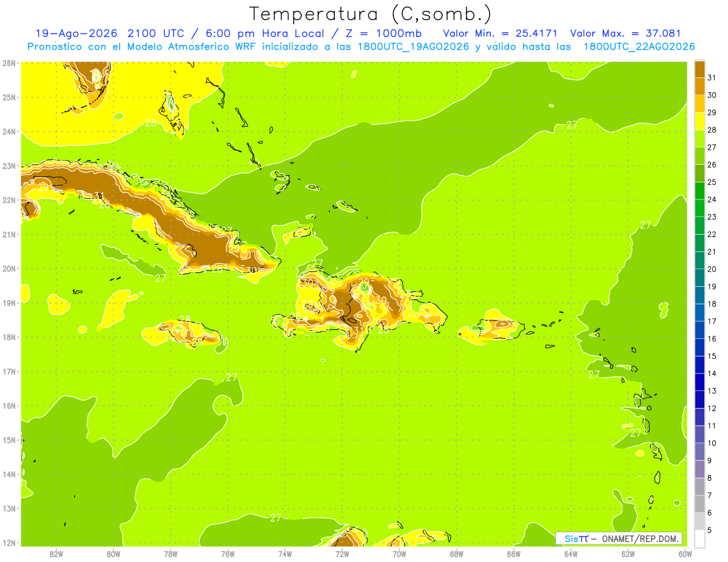Click the 12N latitude label
728x562 pixels.
pyautogui.click(x=8, y=543)
